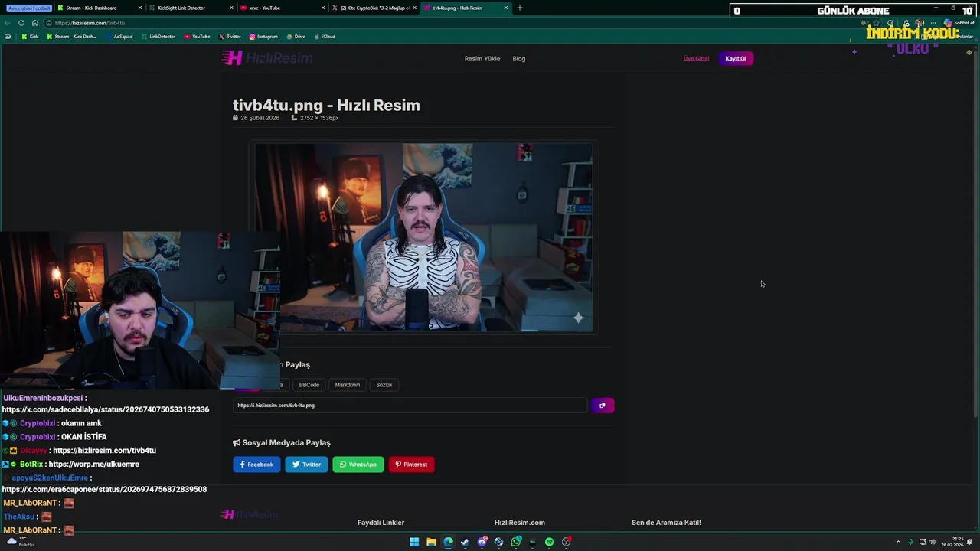Select BBCode share format tab
This screenshot has height=551, width=980.
click(309, 385)
